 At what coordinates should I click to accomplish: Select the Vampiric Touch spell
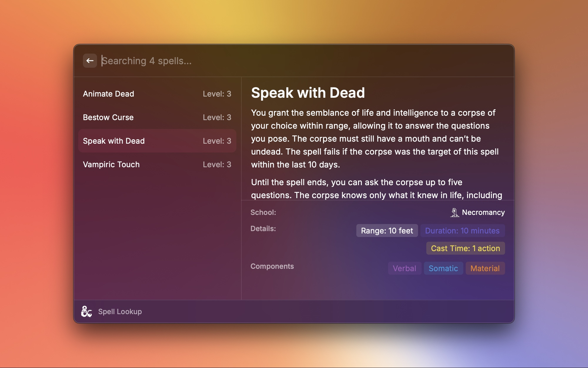[157, 164]
